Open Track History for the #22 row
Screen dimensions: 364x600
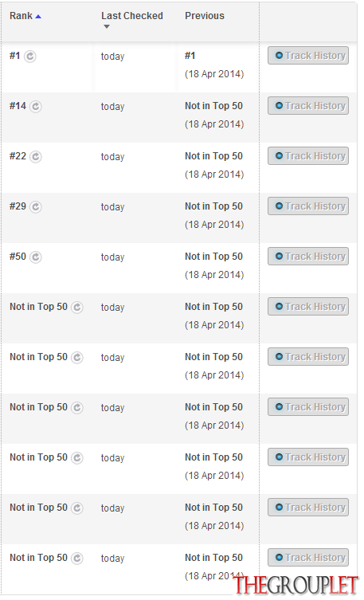(x=308, y=155)
